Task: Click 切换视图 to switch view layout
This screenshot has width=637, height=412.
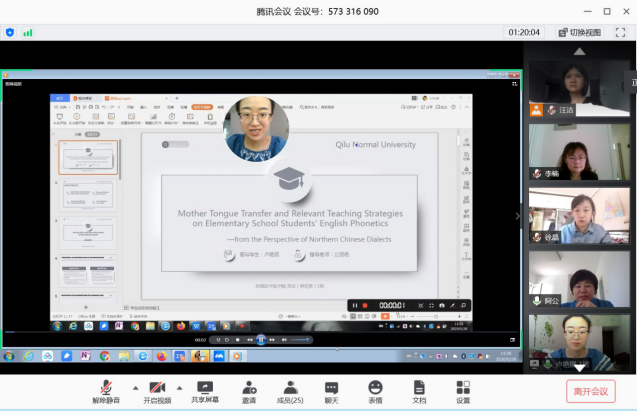Action: tap(579, 32)
